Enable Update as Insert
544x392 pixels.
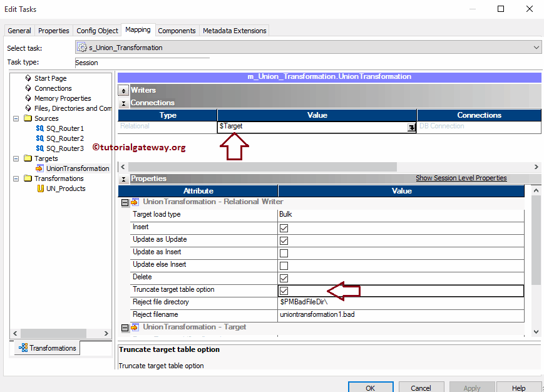284,253
